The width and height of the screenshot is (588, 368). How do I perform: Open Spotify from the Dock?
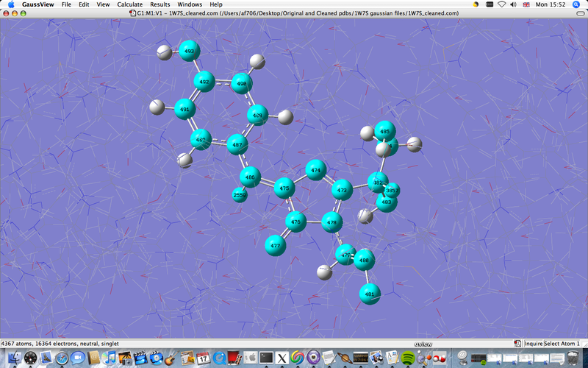pos(408,358)
